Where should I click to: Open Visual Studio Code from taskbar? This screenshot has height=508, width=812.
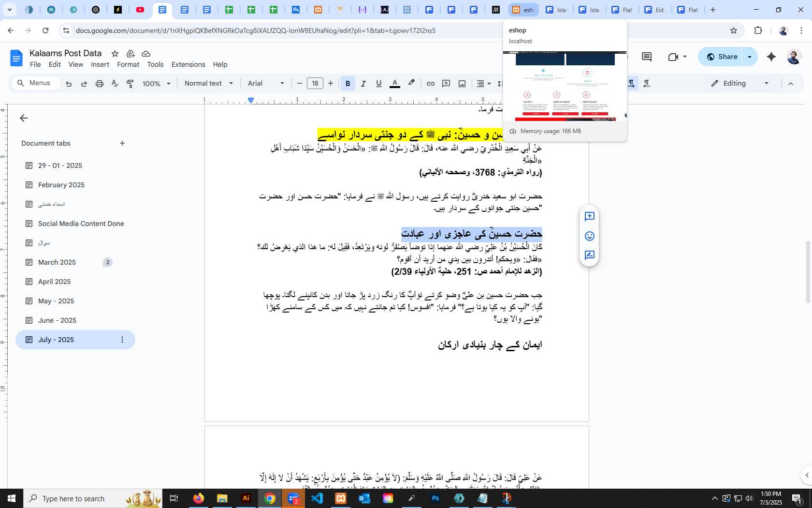coord(317,498)
